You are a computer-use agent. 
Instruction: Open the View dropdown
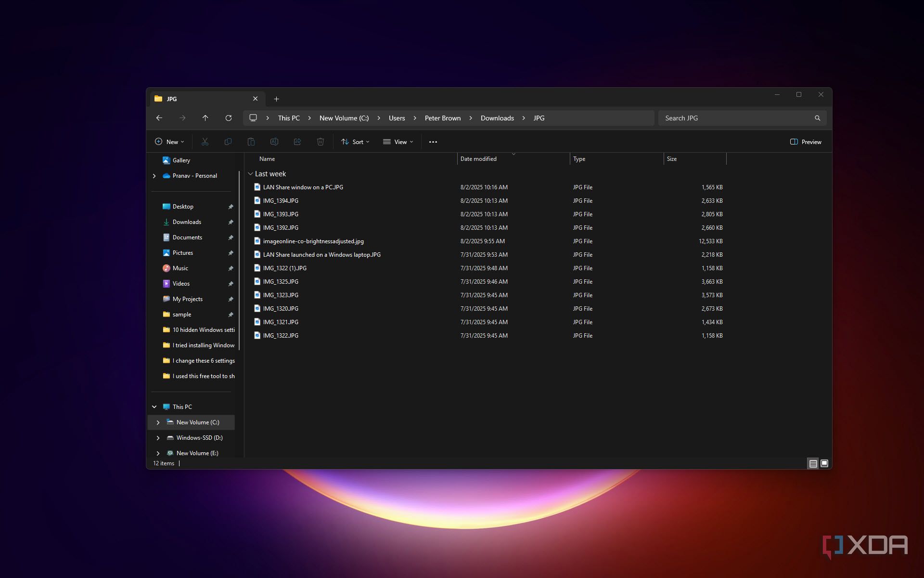[398, 142]
